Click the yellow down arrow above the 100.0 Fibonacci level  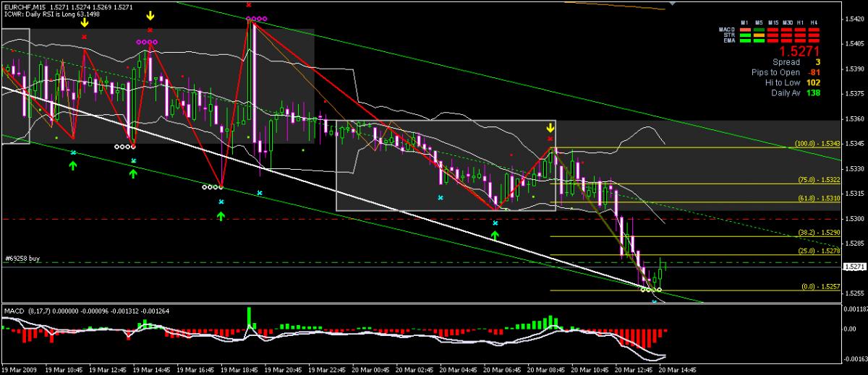(550, 128)
